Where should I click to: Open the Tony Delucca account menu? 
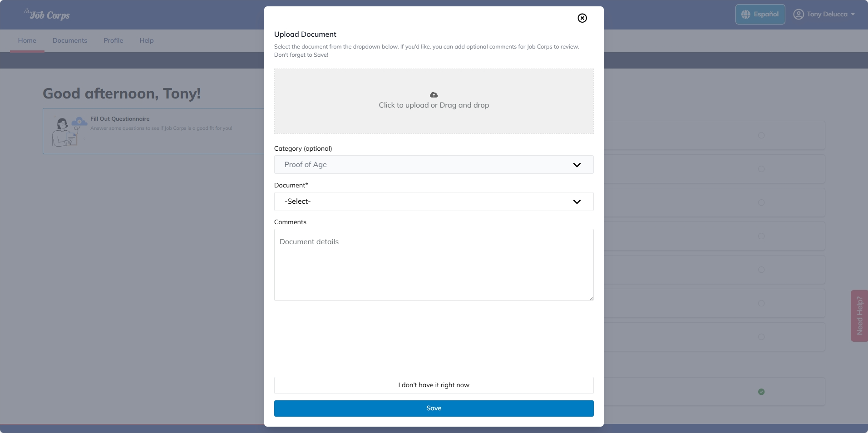tap(824, 15)
